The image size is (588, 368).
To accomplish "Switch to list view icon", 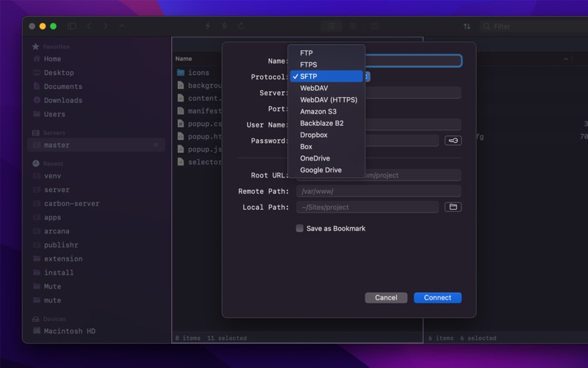I will click(331, 26).
